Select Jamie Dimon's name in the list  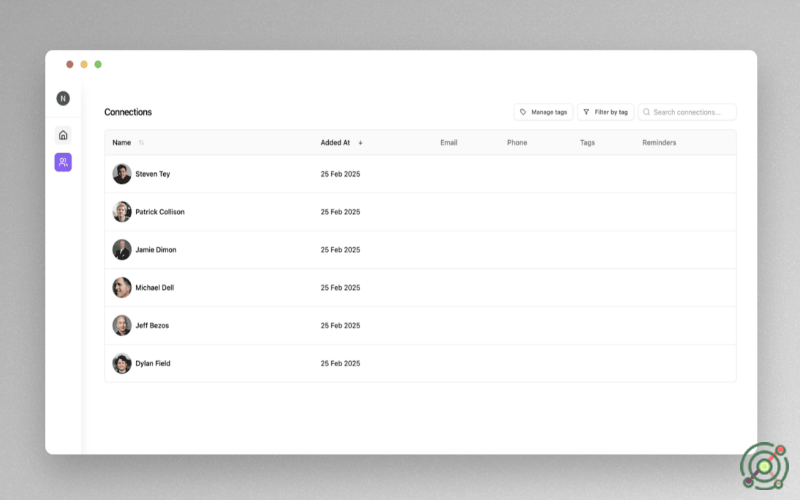click(x=156, y=250)
